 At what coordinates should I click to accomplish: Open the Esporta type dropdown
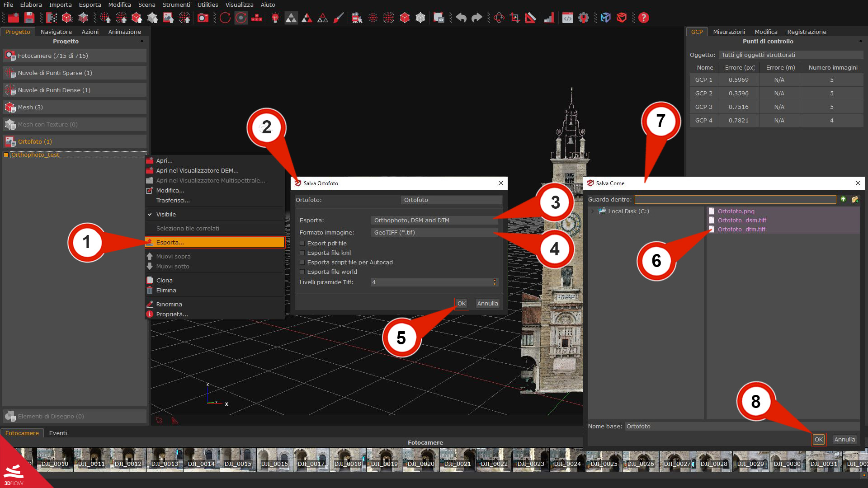[434, 220]
